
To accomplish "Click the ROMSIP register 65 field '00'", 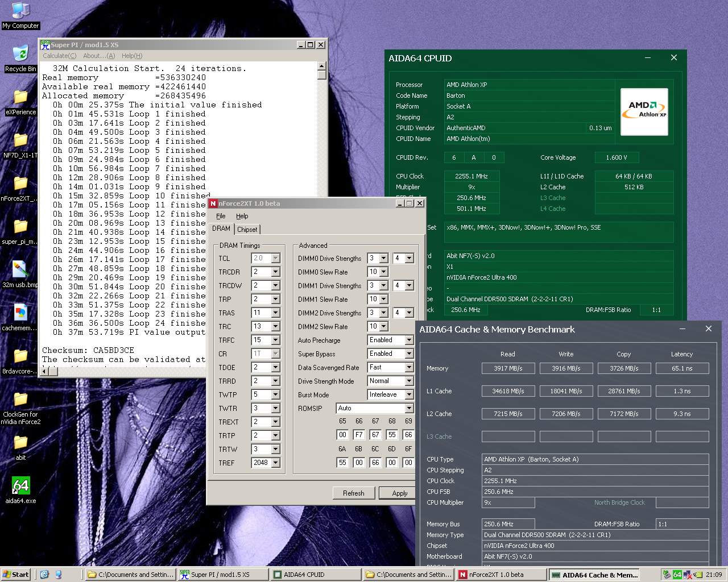I will (x=342, y=434).
